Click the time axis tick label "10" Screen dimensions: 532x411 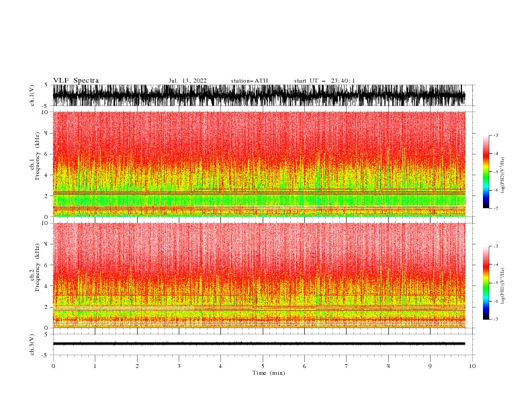472,366
